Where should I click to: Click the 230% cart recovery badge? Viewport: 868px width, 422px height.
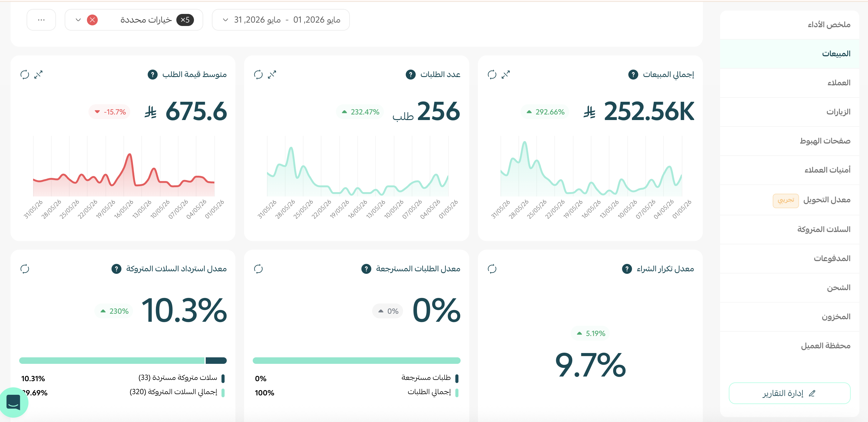tap(114, 311)
